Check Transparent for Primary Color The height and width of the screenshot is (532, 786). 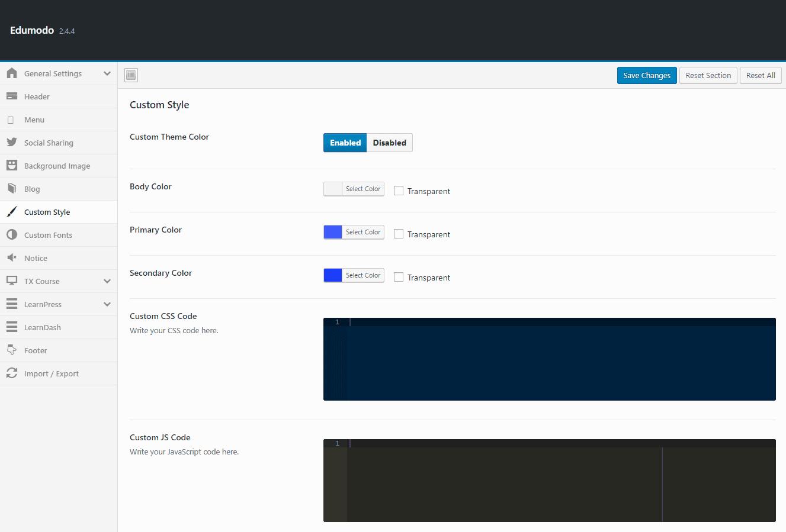399,234
